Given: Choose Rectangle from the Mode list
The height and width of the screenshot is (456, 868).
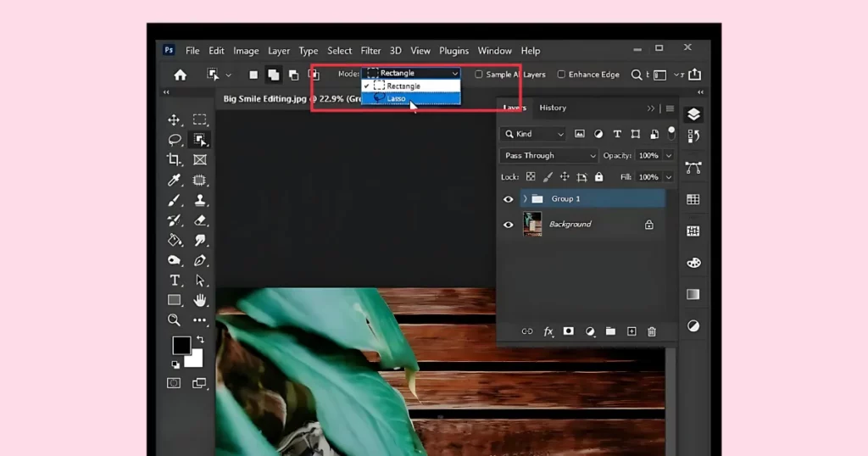Looking at the screenshot, I should [x=411, y=86].
